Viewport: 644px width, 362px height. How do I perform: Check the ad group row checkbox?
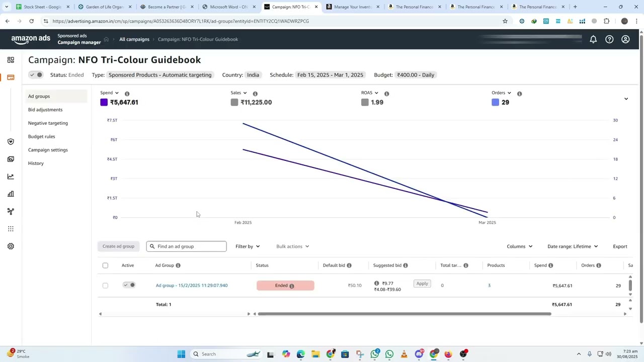[105, 286]
